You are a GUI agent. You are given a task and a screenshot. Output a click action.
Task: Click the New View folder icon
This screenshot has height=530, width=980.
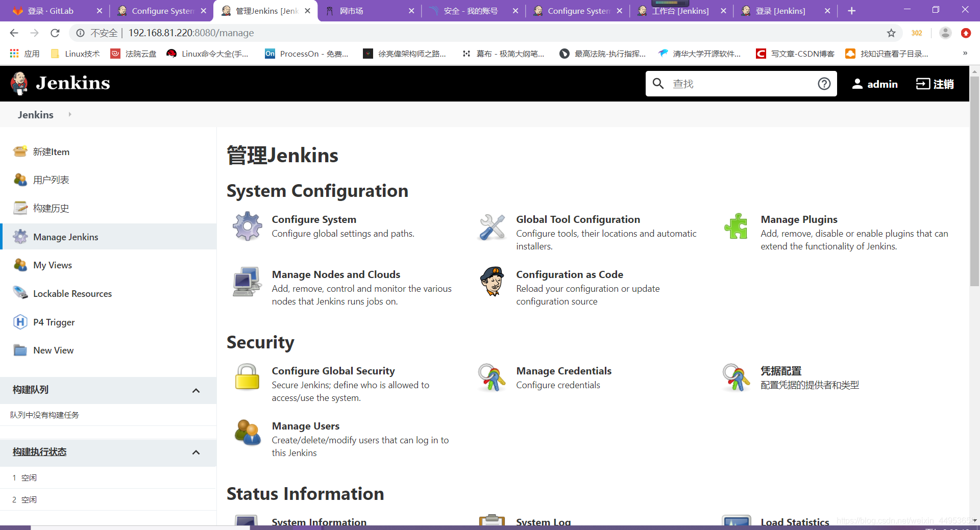tap(20, 350)
